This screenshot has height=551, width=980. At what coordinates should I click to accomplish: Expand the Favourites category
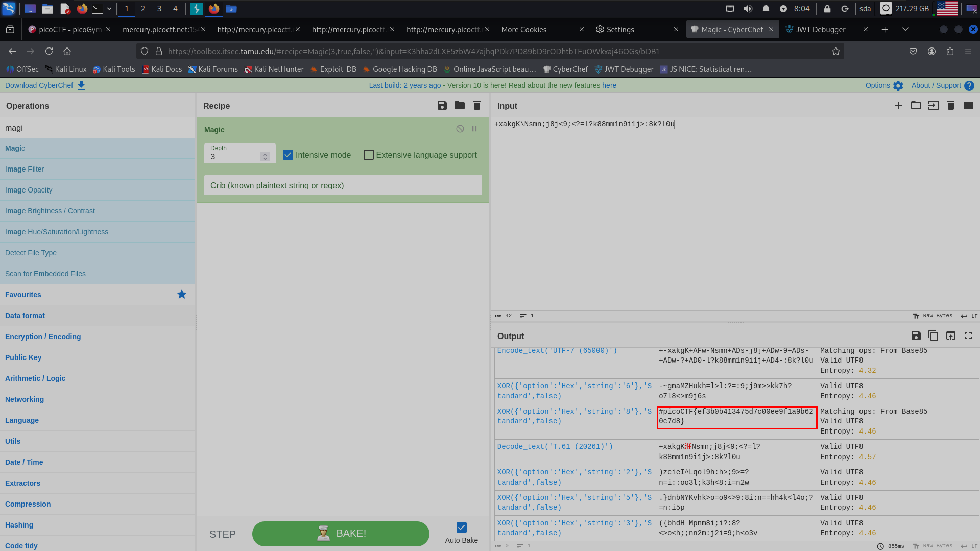click(23, 295)
